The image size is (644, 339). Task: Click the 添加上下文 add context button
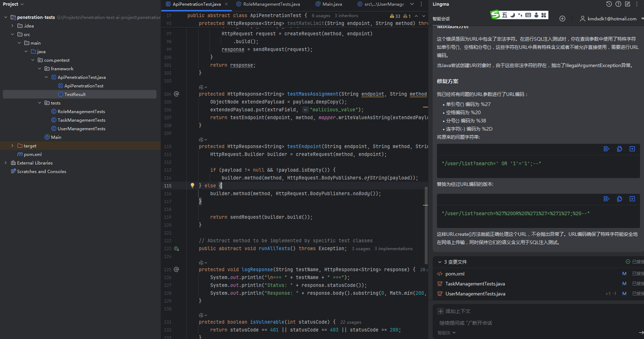pyautogui.click(x=454, y=311)
